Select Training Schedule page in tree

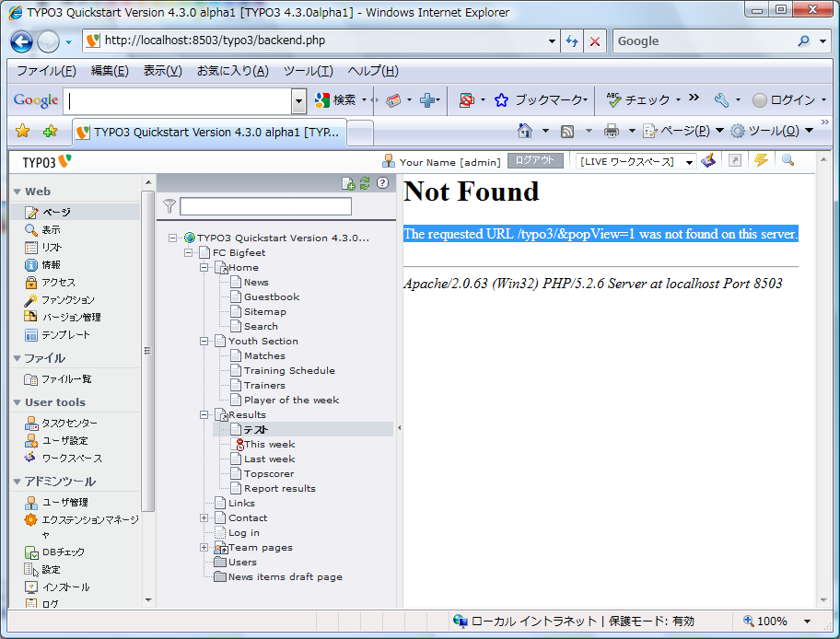tap(289, 371)
